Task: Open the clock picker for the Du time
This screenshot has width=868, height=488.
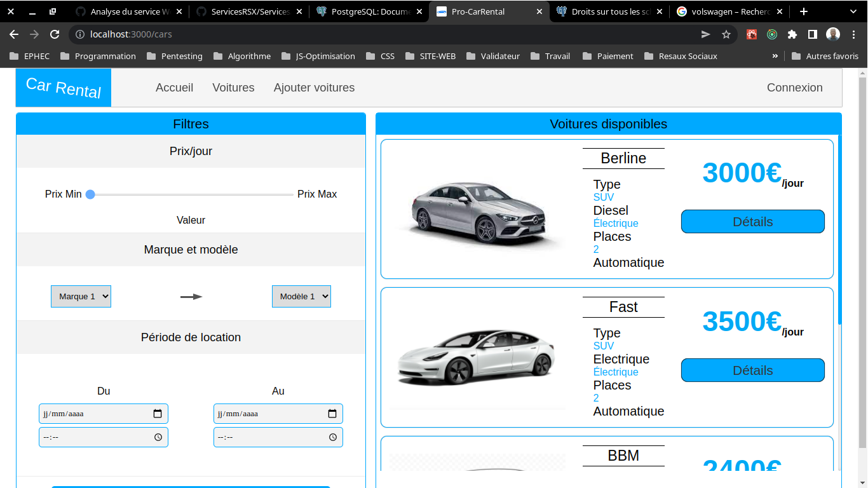Action: (158, 437)
